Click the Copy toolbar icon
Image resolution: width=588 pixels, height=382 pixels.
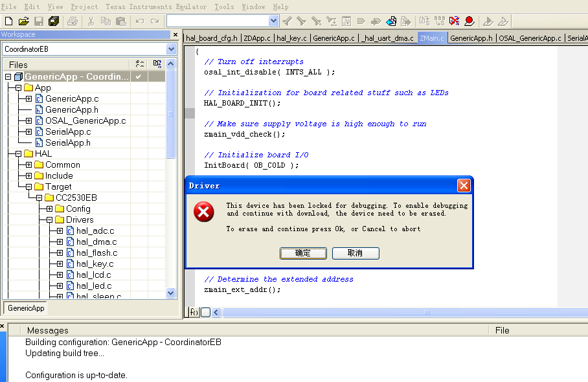pos(106,21)
